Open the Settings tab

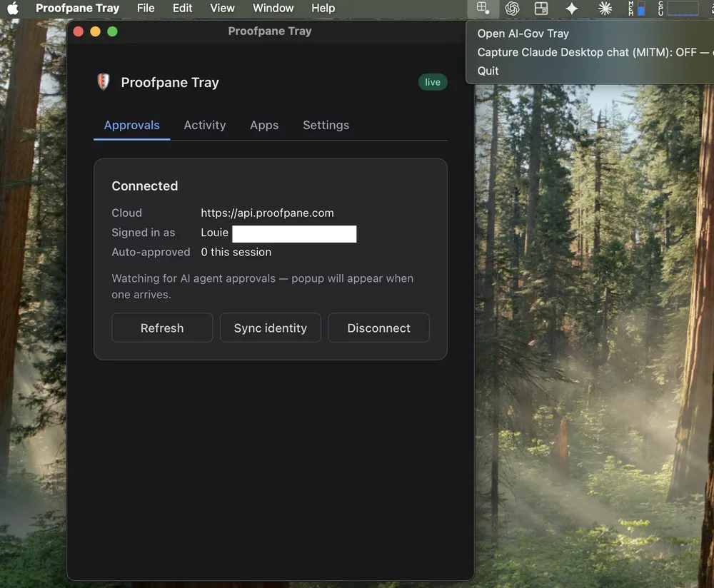point(326,125)
